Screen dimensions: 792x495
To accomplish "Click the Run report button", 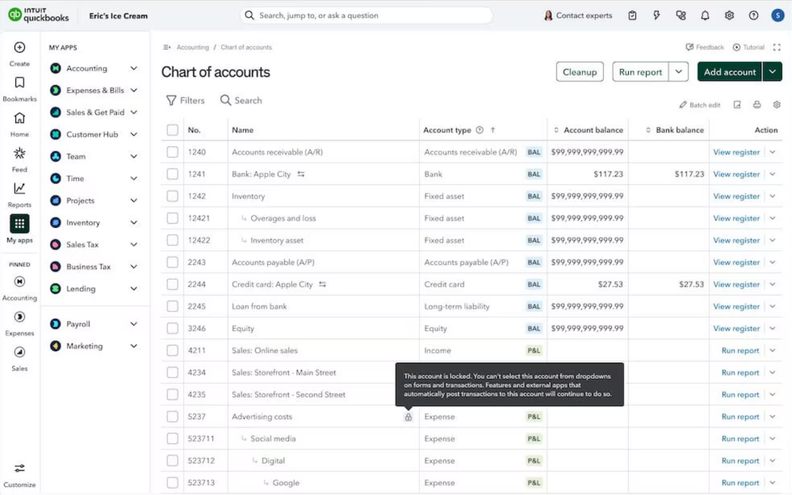I will [x=640, y=72].
